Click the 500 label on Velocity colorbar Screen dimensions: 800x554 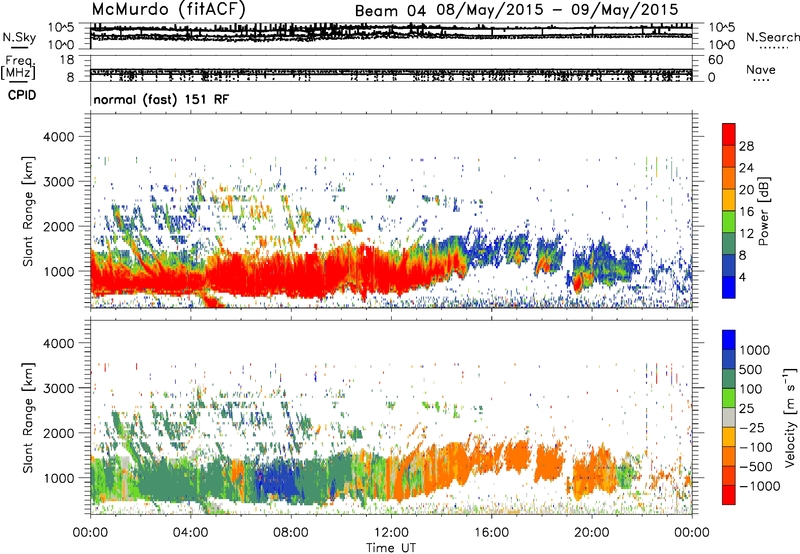[x=750, y=369]
